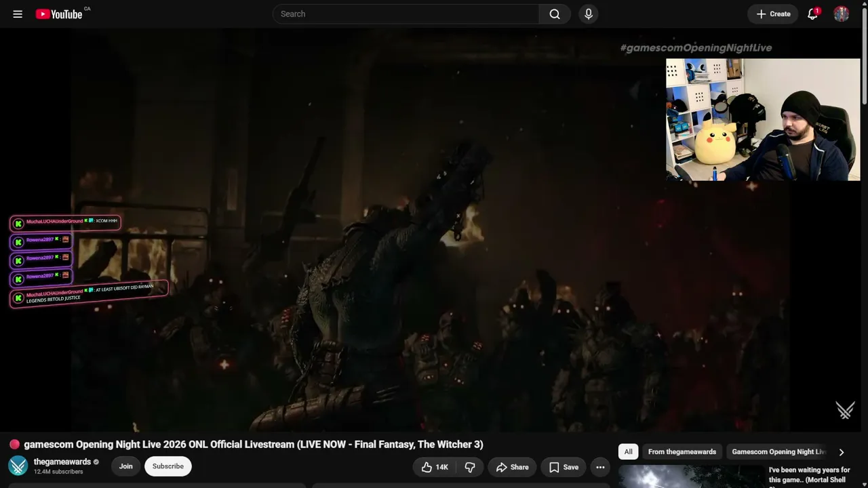Click the verified badge beside thegameawards

click(96, 462)
